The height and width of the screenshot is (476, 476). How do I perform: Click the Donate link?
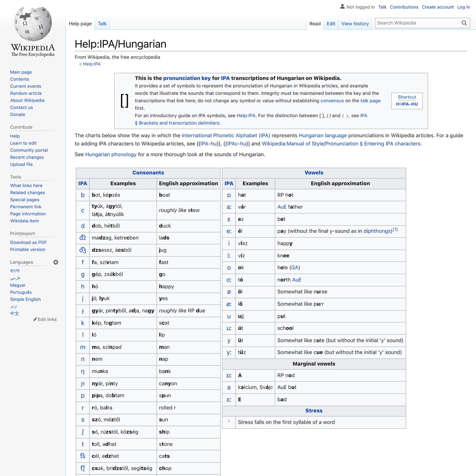coord(17,114)
